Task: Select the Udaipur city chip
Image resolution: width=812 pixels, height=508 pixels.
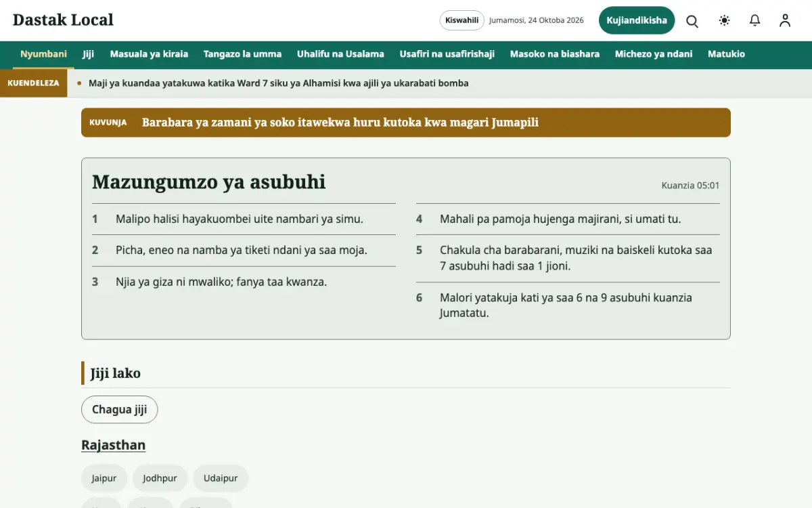Action: [221, 478]
